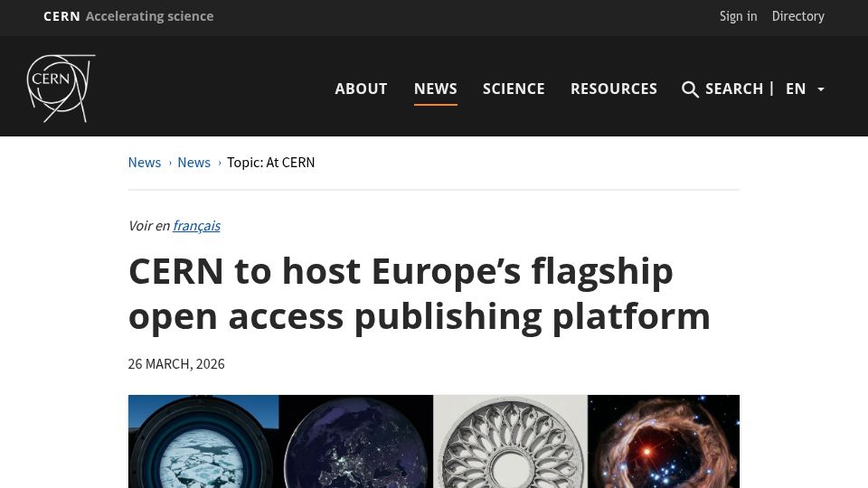Open the ABOUT menu
This screenshot has height=488, width=868.
[x=361, y=89]
